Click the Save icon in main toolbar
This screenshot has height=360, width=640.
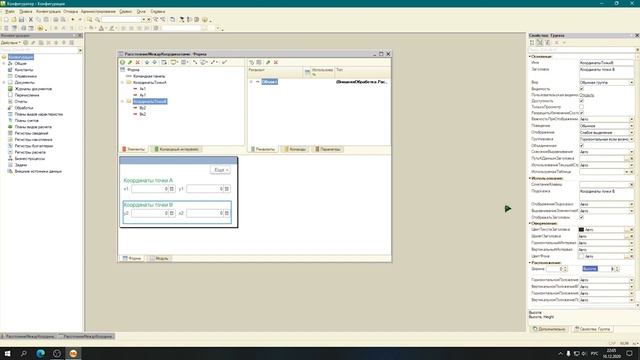(x=22, y=20)
